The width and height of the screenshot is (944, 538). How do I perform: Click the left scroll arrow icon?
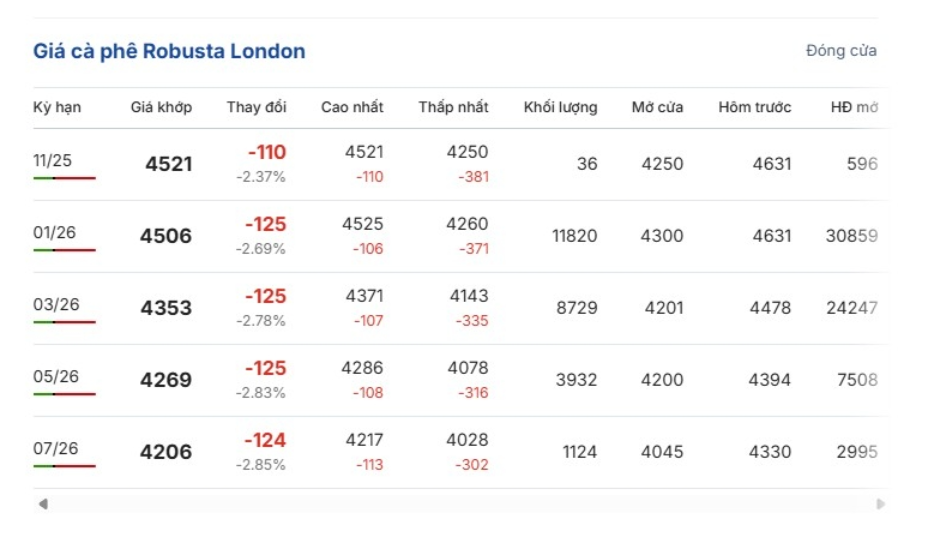click(43, 504)
